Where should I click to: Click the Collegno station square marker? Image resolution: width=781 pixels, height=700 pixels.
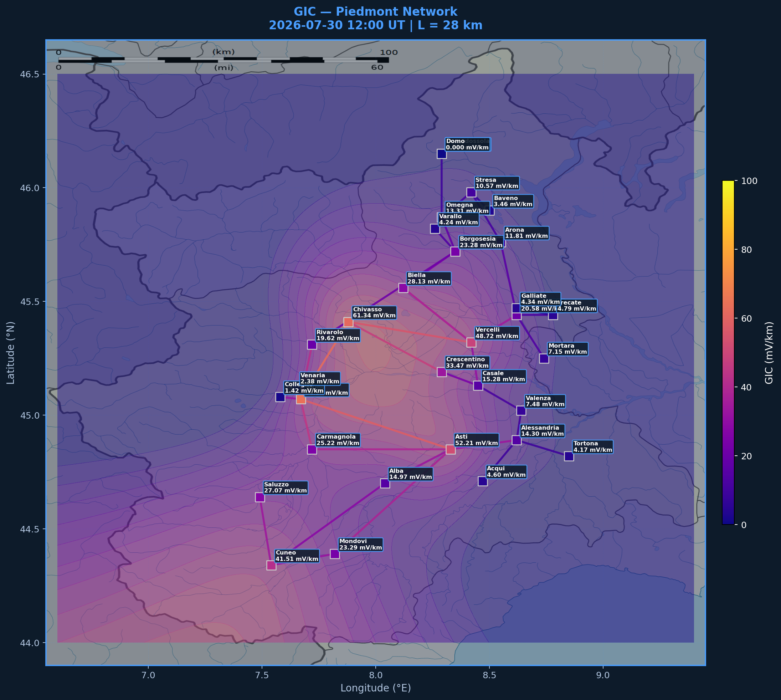pos(280,397)
